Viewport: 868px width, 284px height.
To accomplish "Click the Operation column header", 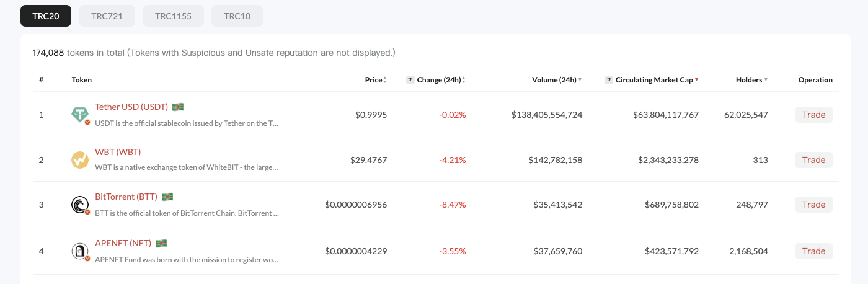I will 815,80.
